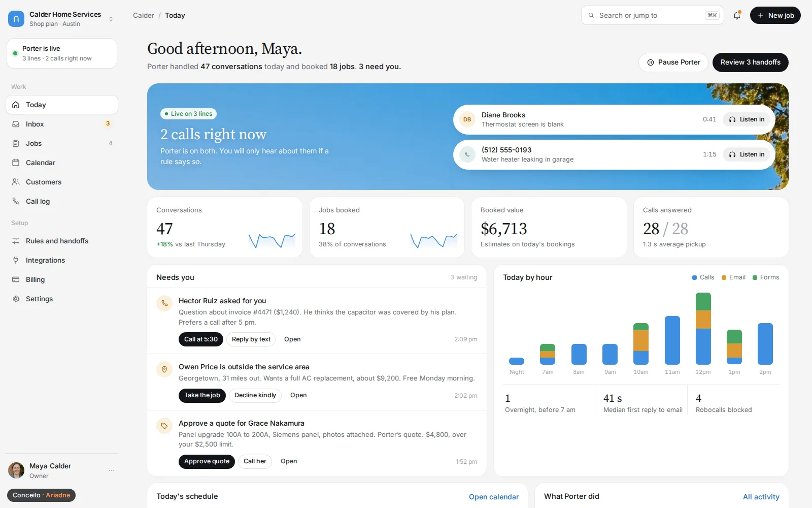This screenshot has width=812, height=508.
Task: Click the Billing card icon
Action: [16, 279]
